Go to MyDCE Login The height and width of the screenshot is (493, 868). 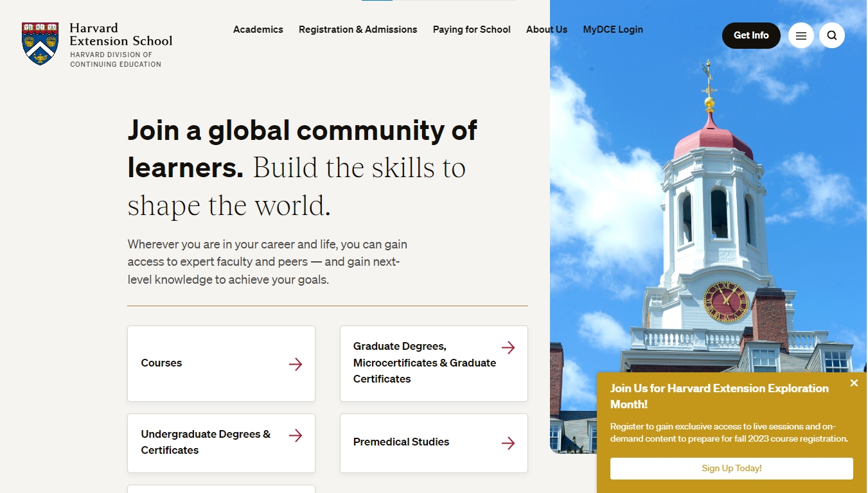(613, 30)
